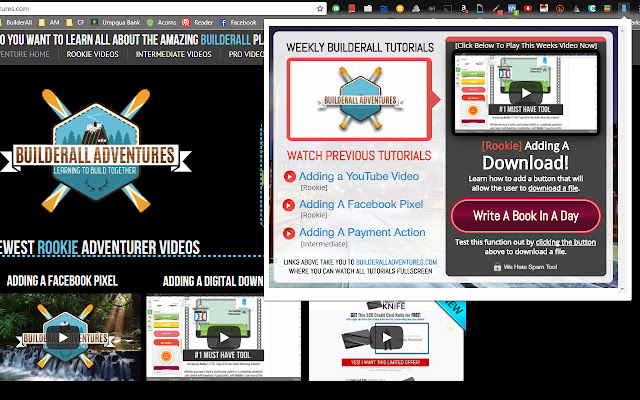Click the Write A Book In A Day button
The height and width of the screenshot is (400, 640).
pos(526,216)
